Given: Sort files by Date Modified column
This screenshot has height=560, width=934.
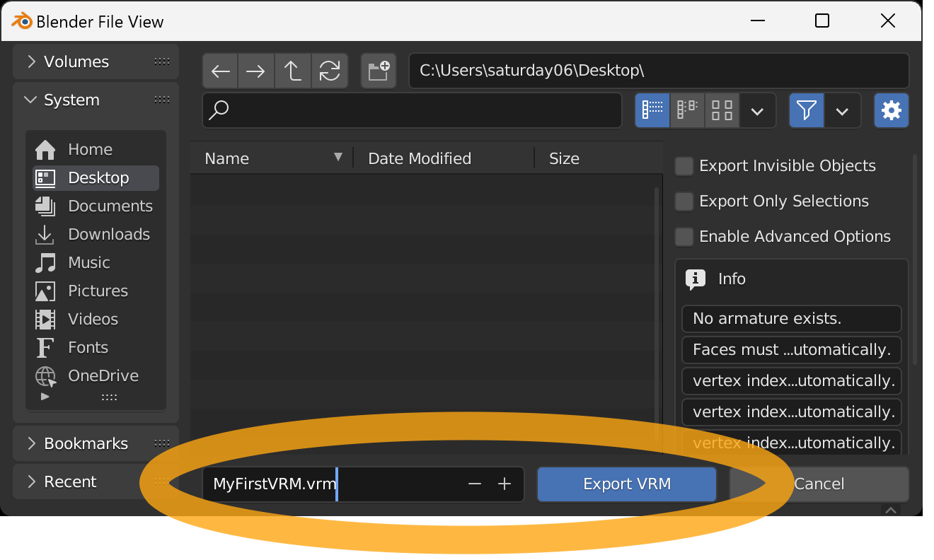Looking at the screenshot, I should 443,158.
